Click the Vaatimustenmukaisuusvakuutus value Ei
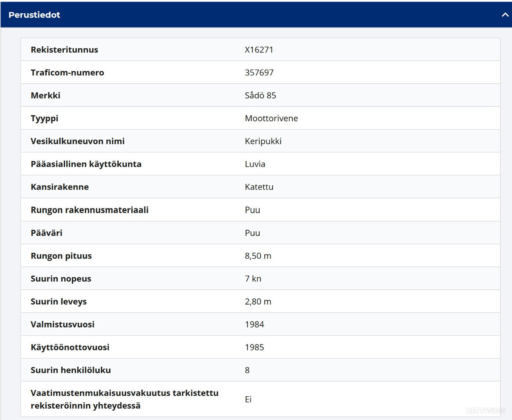This screenshot has width=512, height=420. pyautogui.click(x=248, y=399)
